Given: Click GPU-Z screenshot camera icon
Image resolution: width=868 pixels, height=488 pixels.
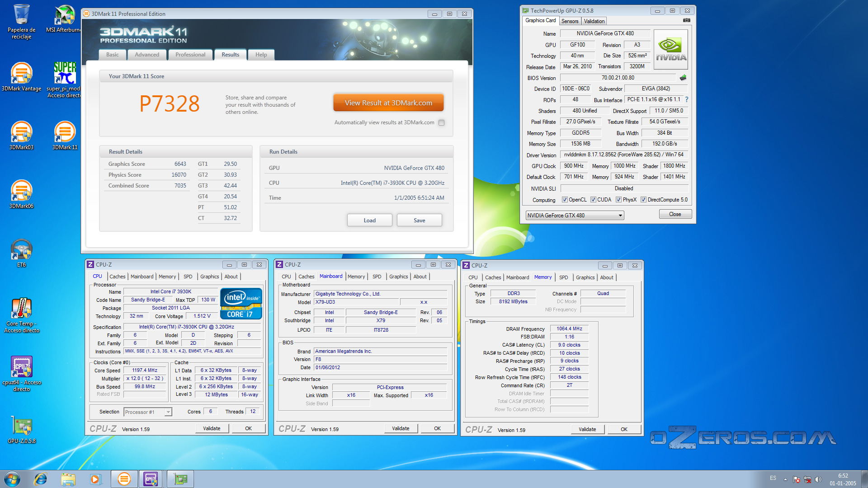Looking at the screenshot, I should (x=687, y=20).
